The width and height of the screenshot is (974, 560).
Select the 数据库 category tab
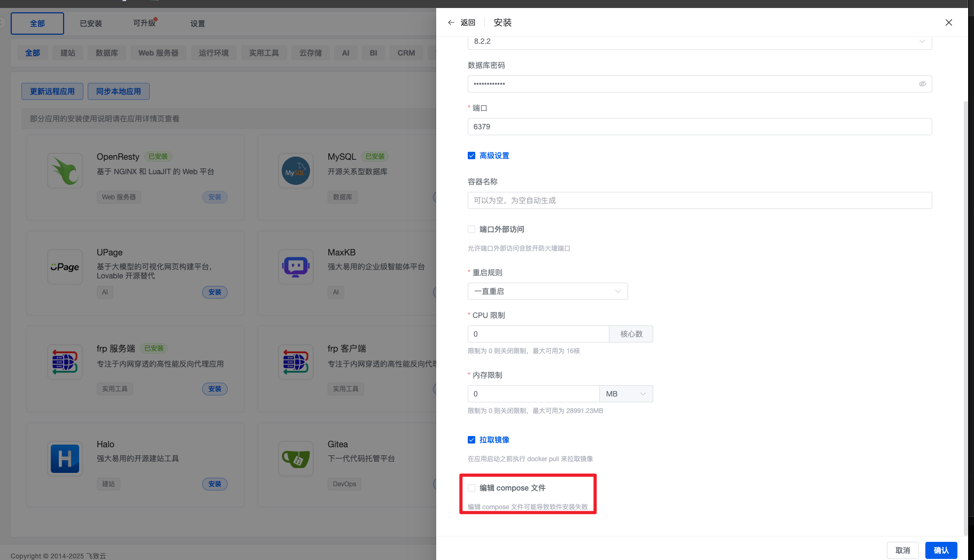107,53
